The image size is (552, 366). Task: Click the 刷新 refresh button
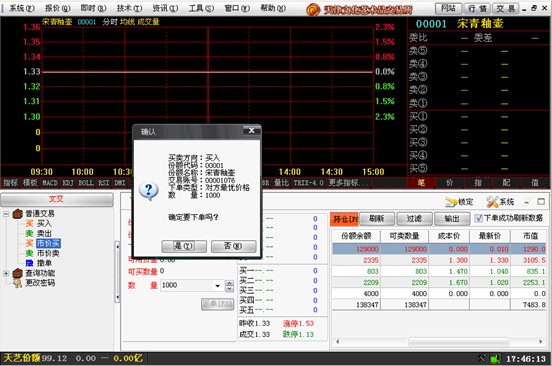pyautogui.click(x=376, y=219)
